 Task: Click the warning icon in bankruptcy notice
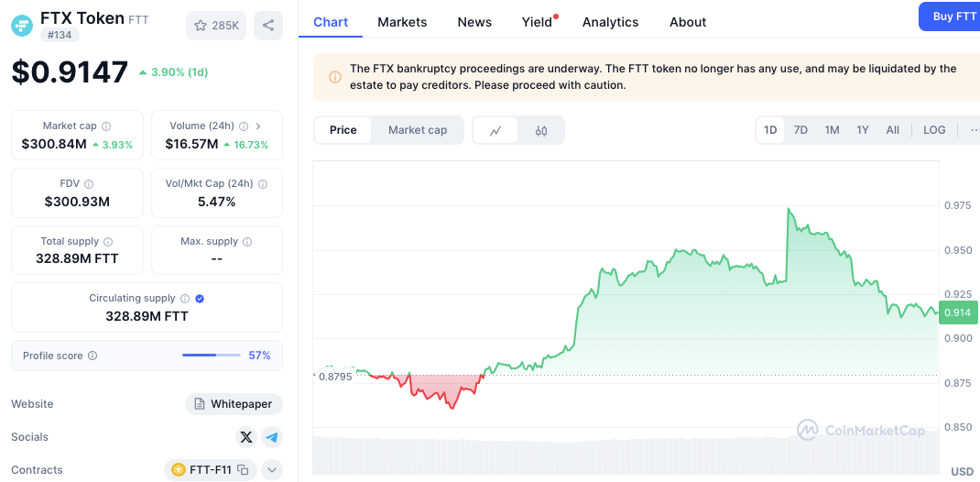pyautogui.click(x=335, y=77)
